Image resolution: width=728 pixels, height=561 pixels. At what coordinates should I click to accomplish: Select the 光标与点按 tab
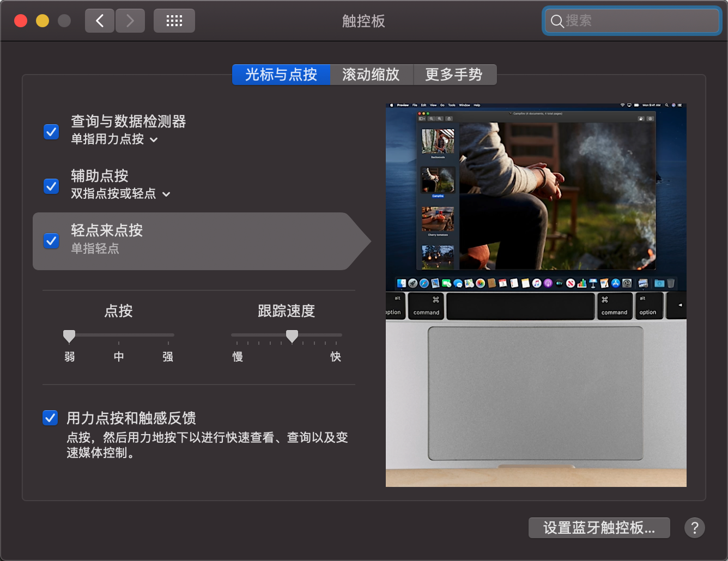pyautogui.click(x=281, y=75)
